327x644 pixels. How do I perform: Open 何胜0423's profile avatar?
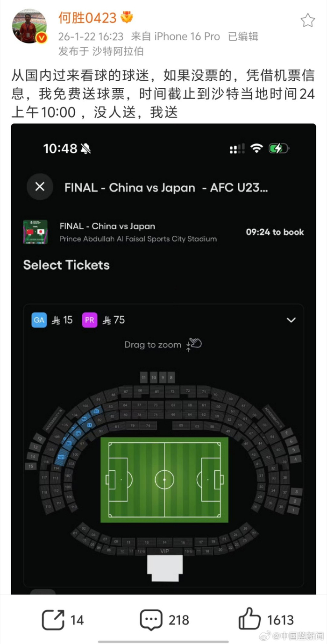[x=29, y=26]
